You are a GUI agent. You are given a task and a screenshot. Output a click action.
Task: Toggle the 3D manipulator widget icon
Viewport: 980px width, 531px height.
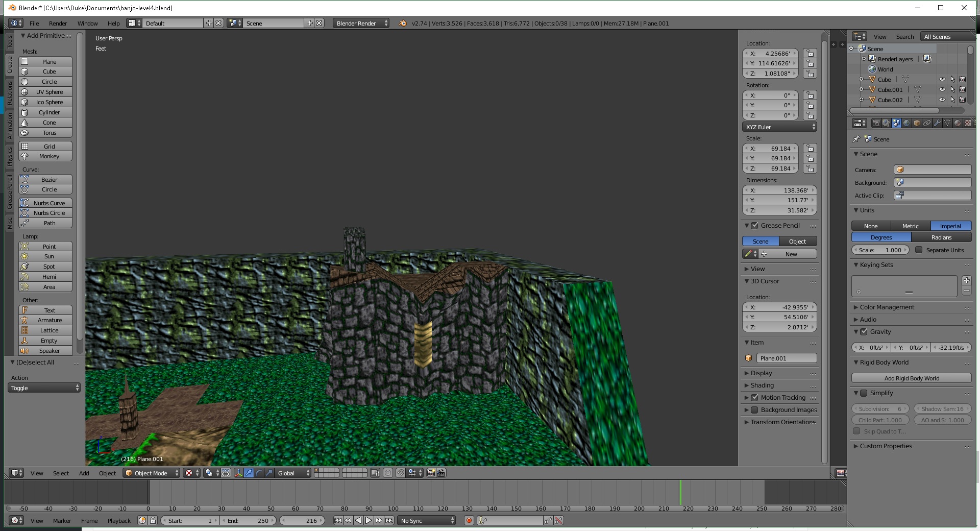click(x=238, y=473)
